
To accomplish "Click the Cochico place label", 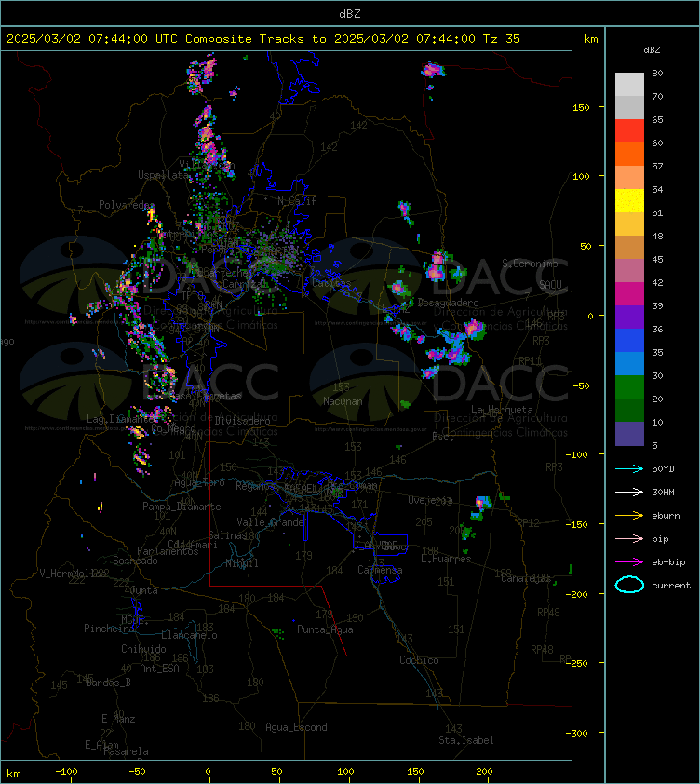I will tap(419, 660).
